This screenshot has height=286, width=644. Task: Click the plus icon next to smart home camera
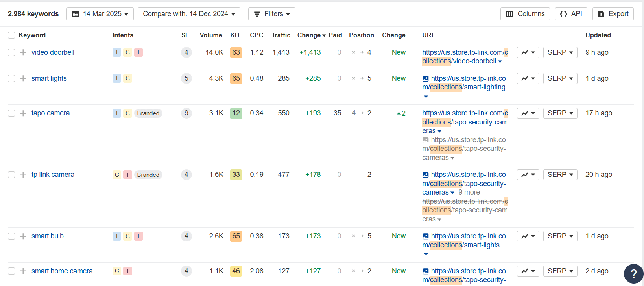click(23, 271)
